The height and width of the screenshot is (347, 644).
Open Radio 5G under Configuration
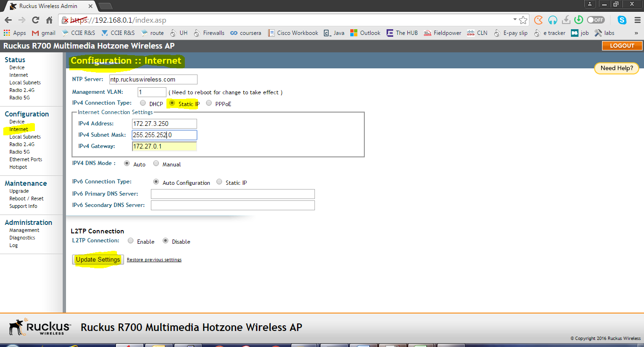click(19, 151)
